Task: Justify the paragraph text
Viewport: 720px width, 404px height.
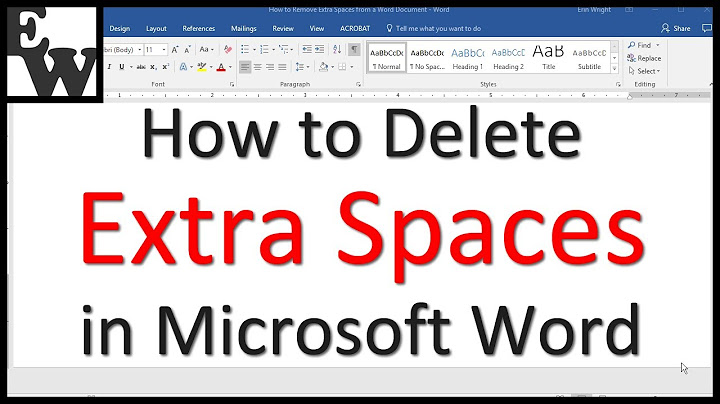Action: coord(282,67)
